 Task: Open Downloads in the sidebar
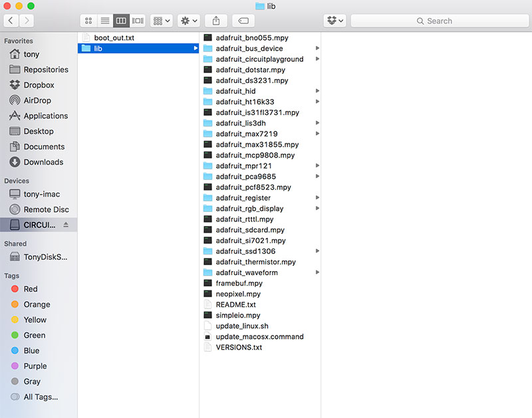pos(43,162)
